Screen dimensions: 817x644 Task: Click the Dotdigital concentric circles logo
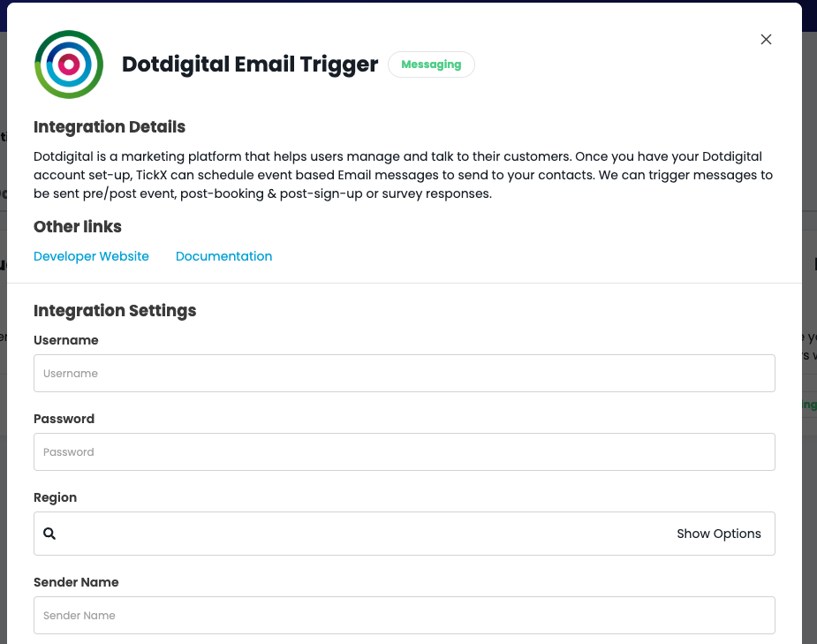click(x=69, y=64)
